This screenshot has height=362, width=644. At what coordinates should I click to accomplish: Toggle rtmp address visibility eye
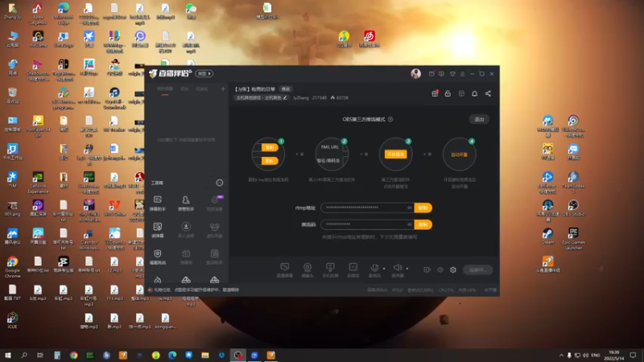click(x=409, y=208)
